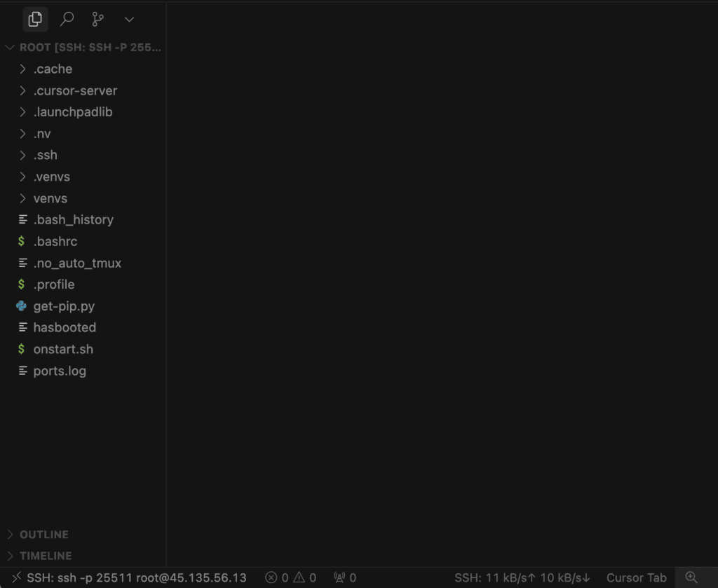Toggle Cursor Tab in status bar

click(x=636, y=577)
